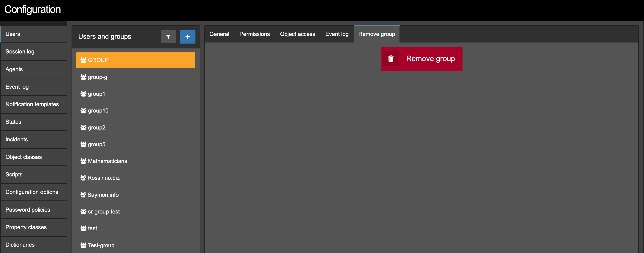
Task: Open Notification templates section
Action: pos(34,104)
